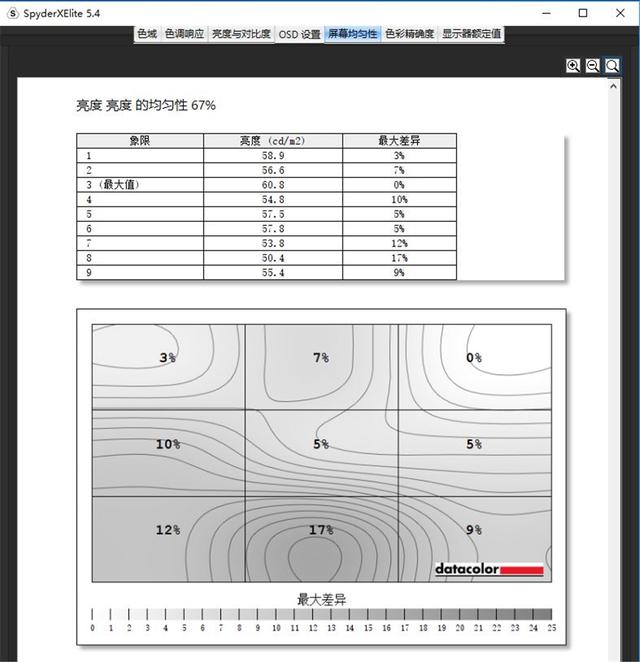Click the 亮度 的均匀性 67% heading
The image size is (640, 662).
[x=146, y=105]
